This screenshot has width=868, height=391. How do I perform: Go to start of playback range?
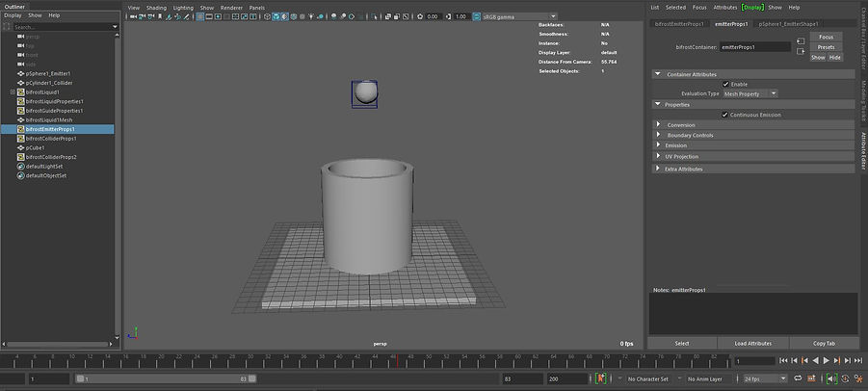783,360
